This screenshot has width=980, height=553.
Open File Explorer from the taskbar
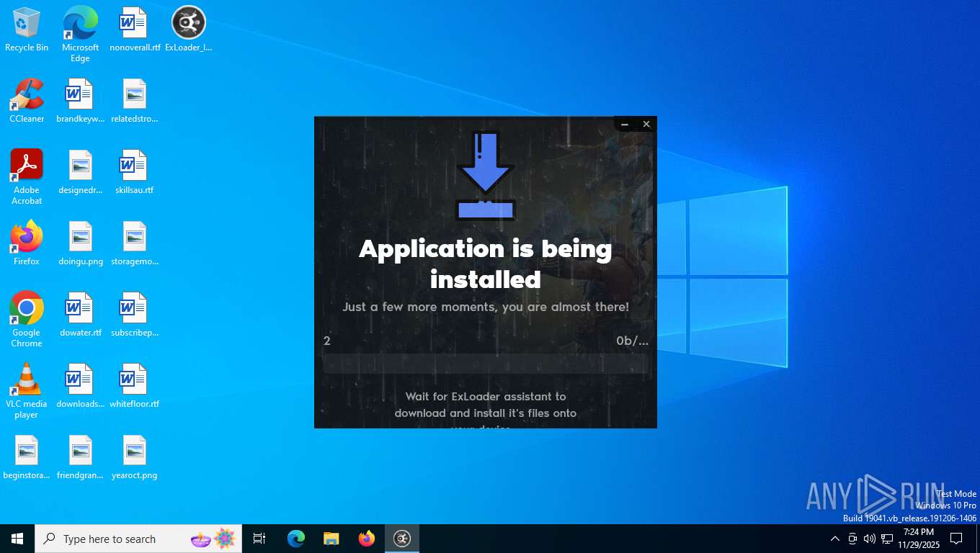point(331,539)
